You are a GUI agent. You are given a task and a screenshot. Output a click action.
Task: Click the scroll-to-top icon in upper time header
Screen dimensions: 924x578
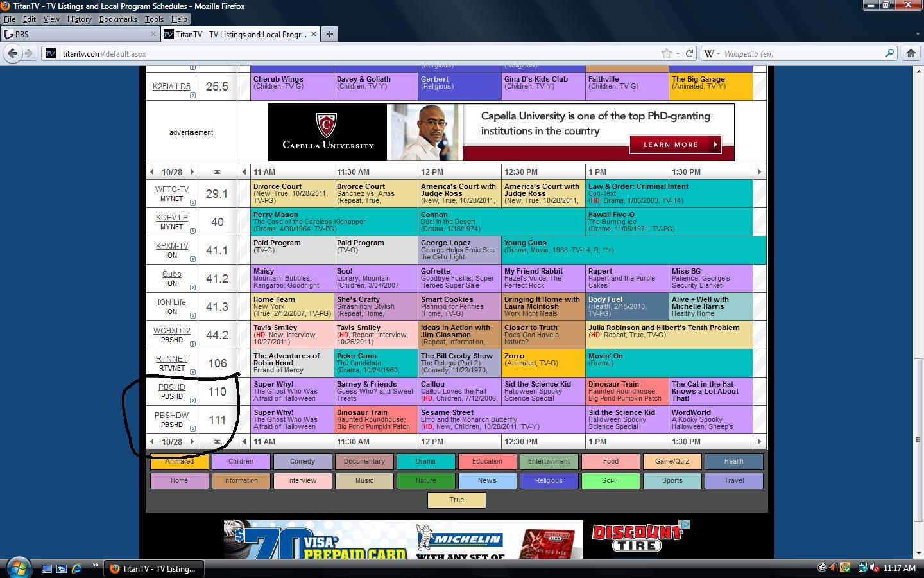(217, 171)
